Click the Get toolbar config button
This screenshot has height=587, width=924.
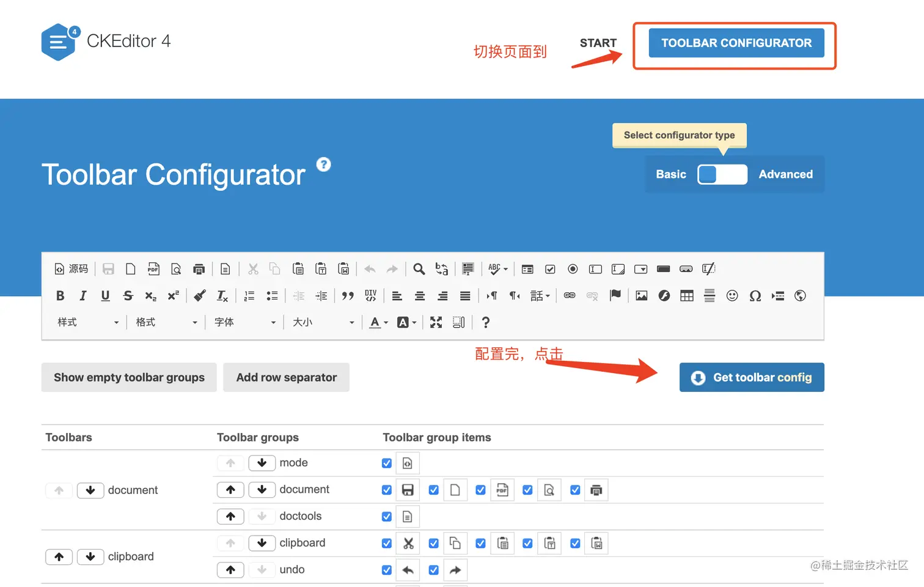(x=752, y=377)
